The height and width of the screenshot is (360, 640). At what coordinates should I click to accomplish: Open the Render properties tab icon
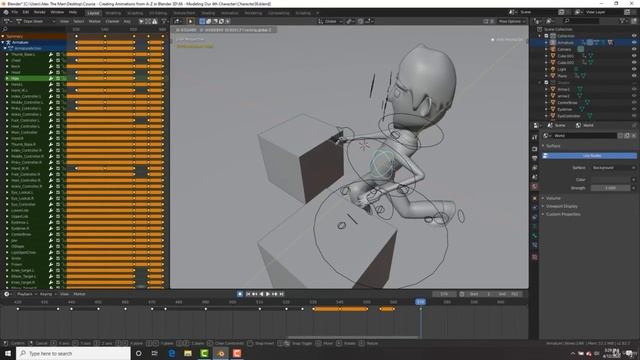pyautogui.click(x=535, y=149)
